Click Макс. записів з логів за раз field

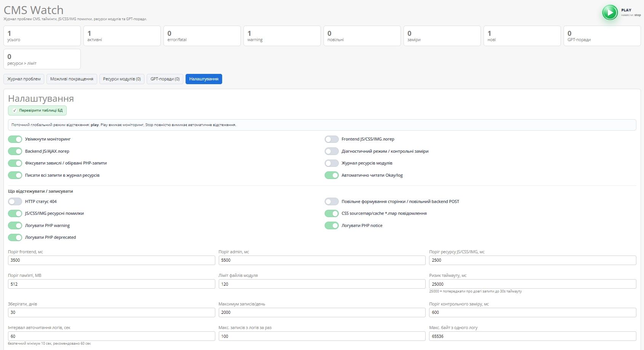point(322,336)
